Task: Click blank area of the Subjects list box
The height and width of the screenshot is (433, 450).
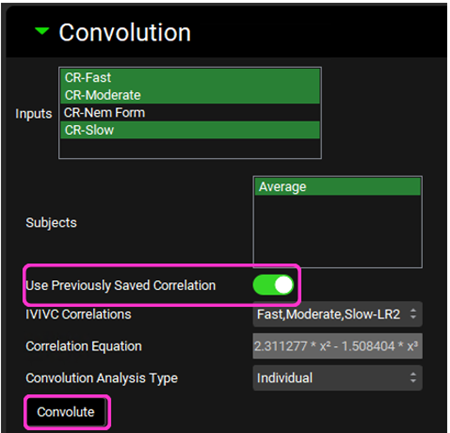Action: [338, 231]
